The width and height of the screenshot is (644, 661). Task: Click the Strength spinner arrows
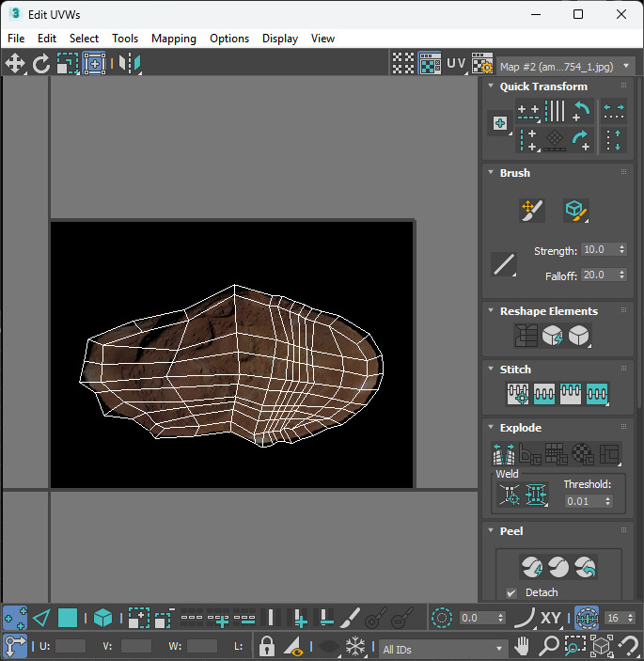tap(621, 250)
